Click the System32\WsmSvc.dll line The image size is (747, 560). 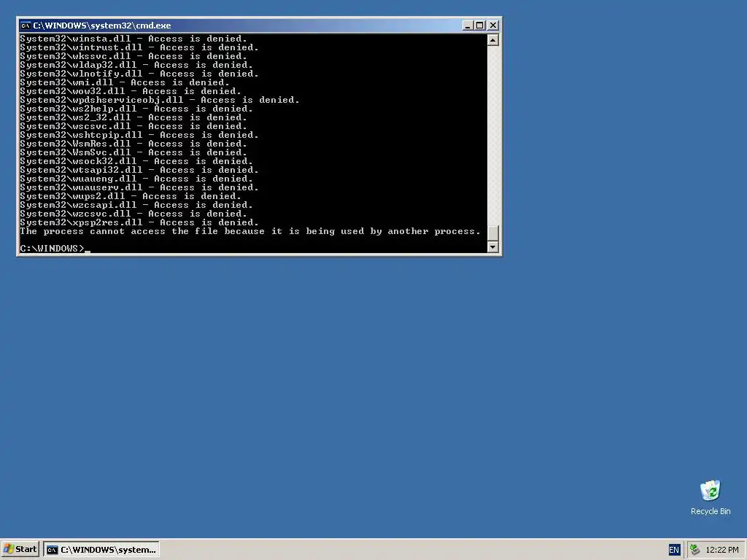(x=133, y=152)
